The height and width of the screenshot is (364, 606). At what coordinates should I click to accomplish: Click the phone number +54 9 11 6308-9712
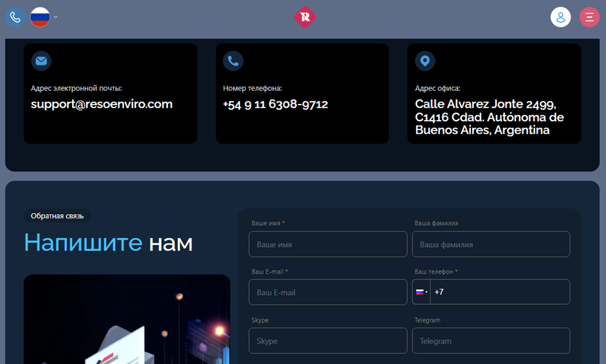point(275,105)
